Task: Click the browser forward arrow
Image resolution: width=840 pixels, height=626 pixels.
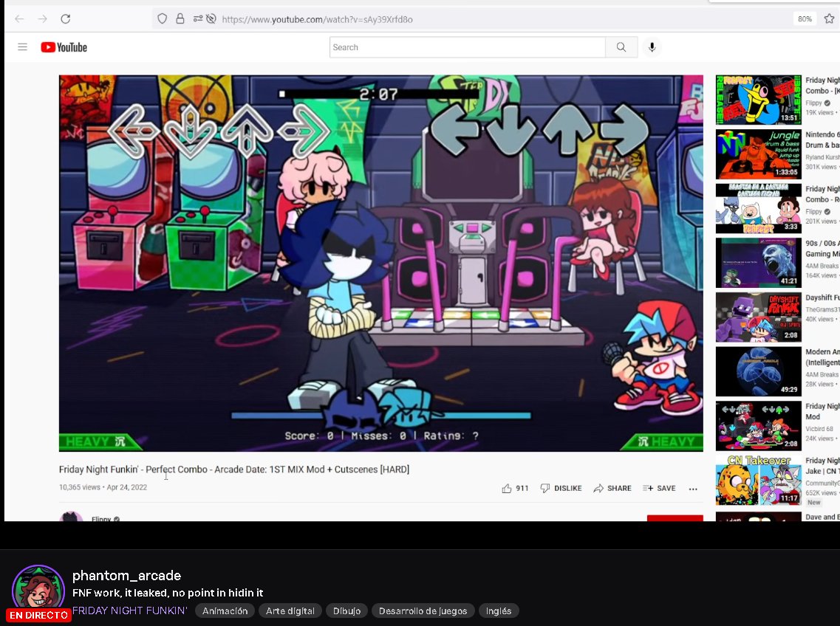Action: pos(42,19)
